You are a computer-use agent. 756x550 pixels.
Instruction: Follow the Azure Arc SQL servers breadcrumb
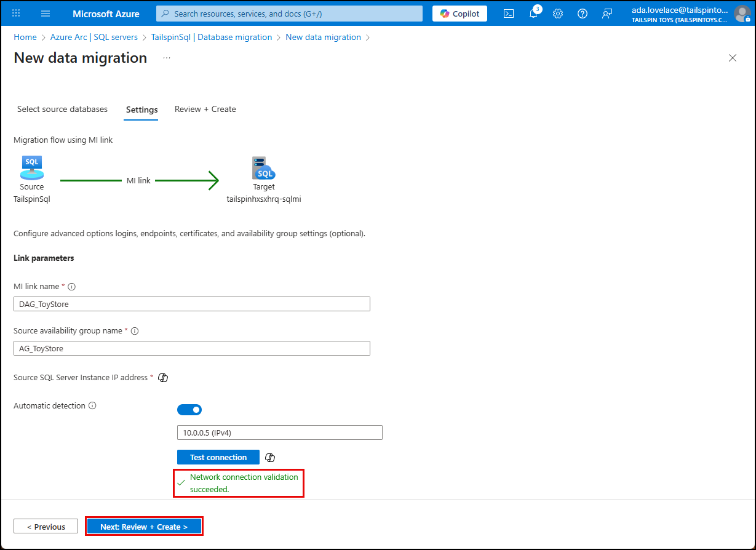coord(94,37)
